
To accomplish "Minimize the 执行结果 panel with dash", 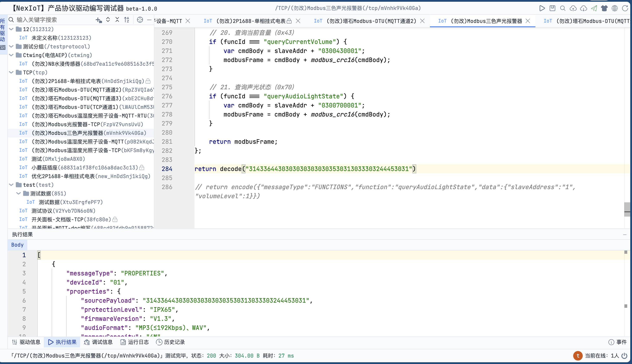I will tap(624, 235).
